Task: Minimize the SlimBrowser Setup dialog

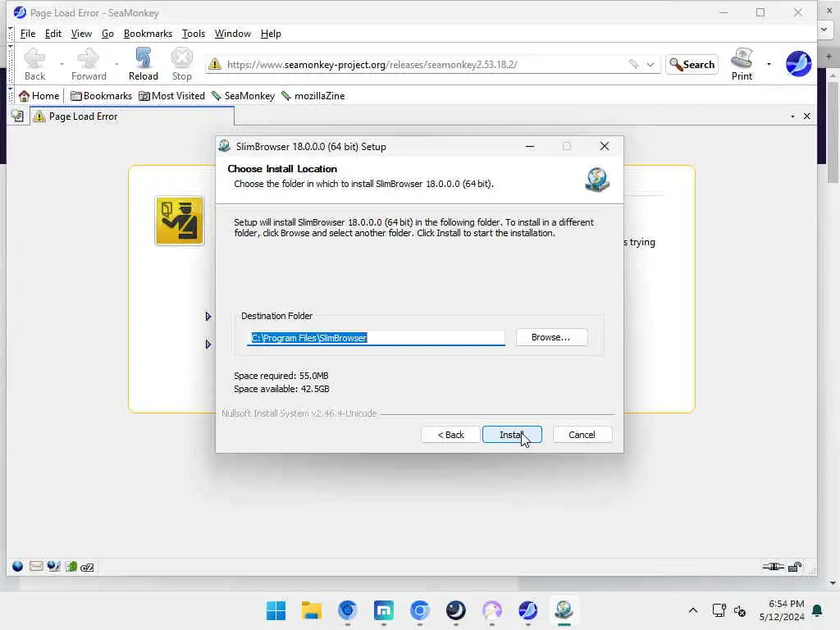Action: tap(530, 146)
